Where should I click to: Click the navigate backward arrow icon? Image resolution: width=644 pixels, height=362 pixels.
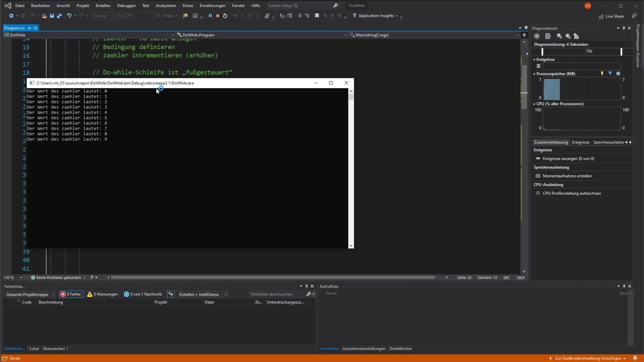pyautogui.click(x=11, y=16)
